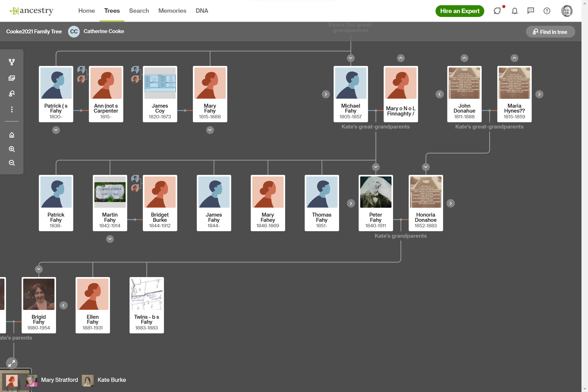This screenshot has height=392, width=588.
Task: Click the sidebar person search icon
Action: click(x=12, y=94)
